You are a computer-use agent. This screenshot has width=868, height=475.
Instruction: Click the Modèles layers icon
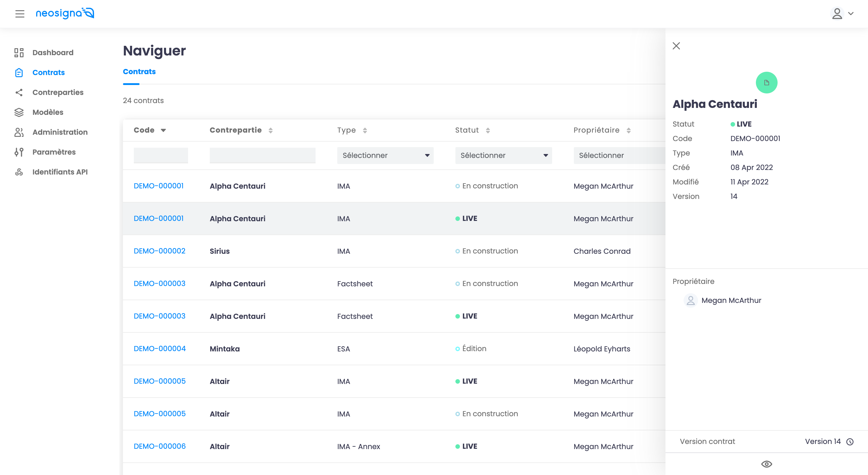click(19, 112)
